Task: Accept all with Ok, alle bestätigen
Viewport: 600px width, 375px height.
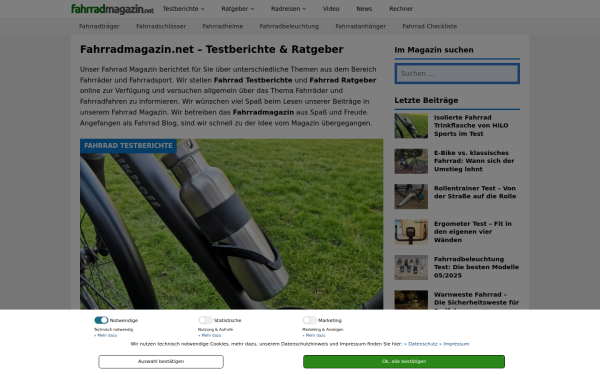Action: tap(404, 362)
